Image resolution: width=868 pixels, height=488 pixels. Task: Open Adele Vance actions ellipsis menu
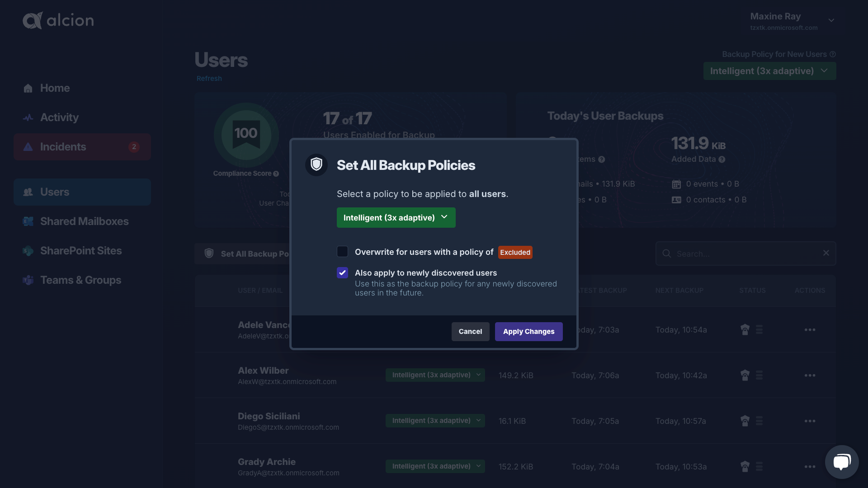(x=810, y=330)
